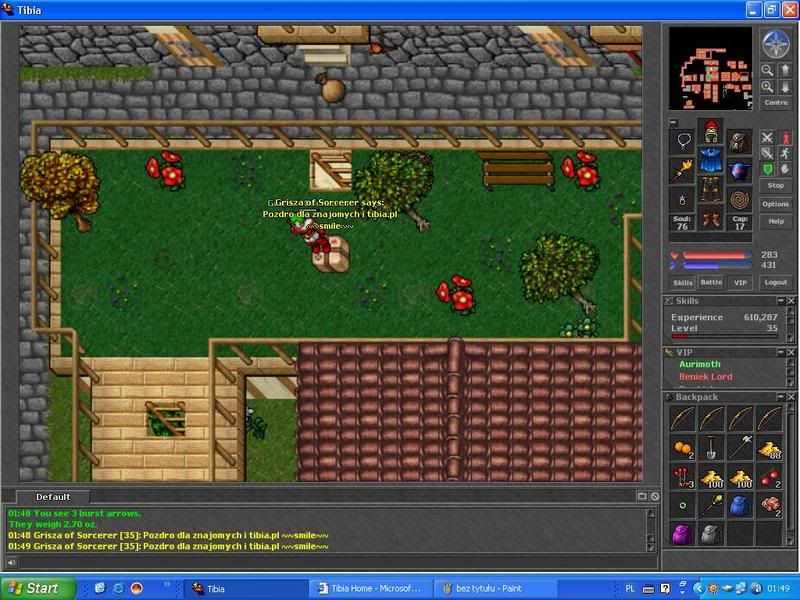This screenshot has height=600, width=800.
Task: Toggle chase opponent running figure mode
Action: (785, 153)
